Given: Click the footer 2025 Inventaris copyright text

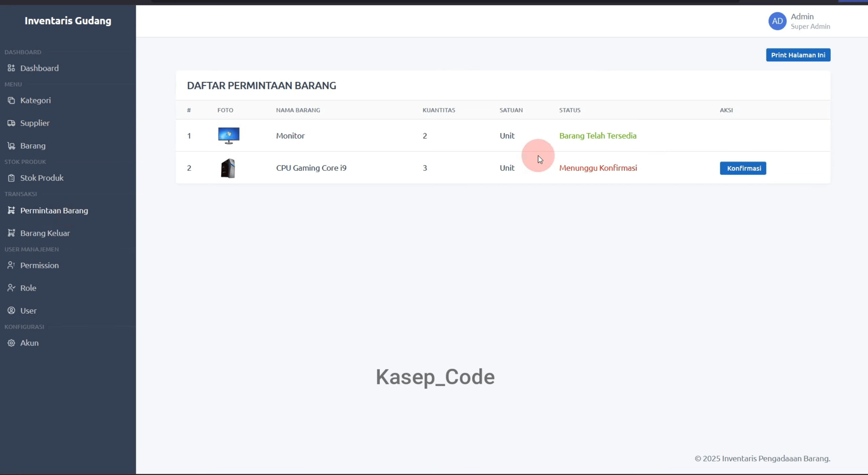Looking at the screenshot, I should [762, 458].
